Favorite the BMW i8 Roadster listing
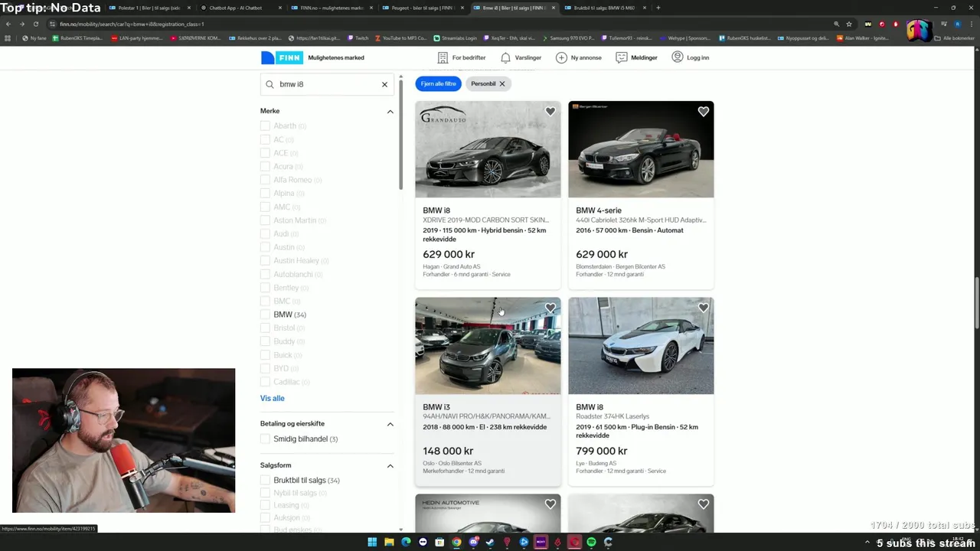 pyautogui.click(x=703, y=308)
